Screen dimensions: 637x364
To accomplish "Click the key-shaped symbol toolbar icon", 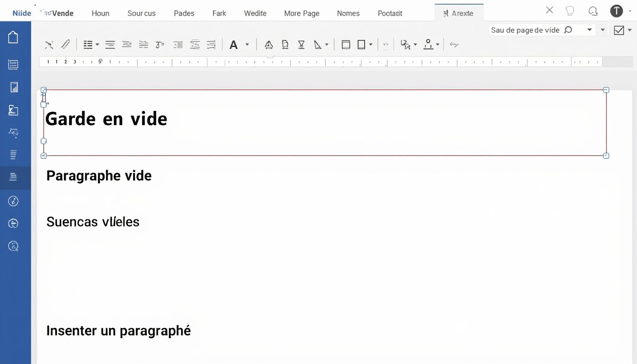I will tap(160, 45).
